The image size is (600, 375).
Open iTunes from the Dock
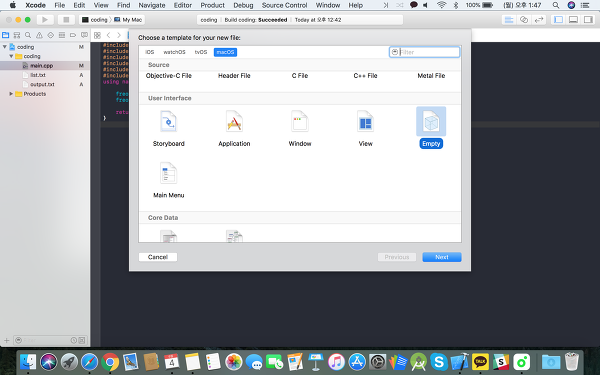click(x=336, y=362)
